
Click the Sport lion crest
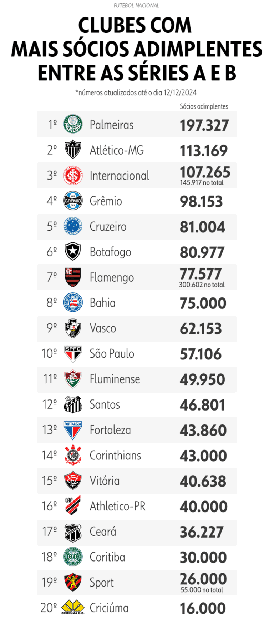click(73, 582)
